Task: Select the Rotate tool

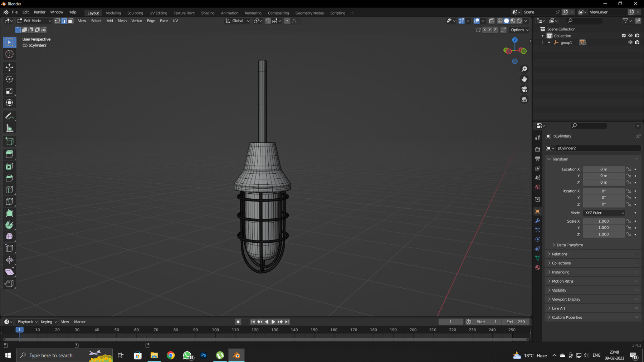Action: [x=9, y=79]
